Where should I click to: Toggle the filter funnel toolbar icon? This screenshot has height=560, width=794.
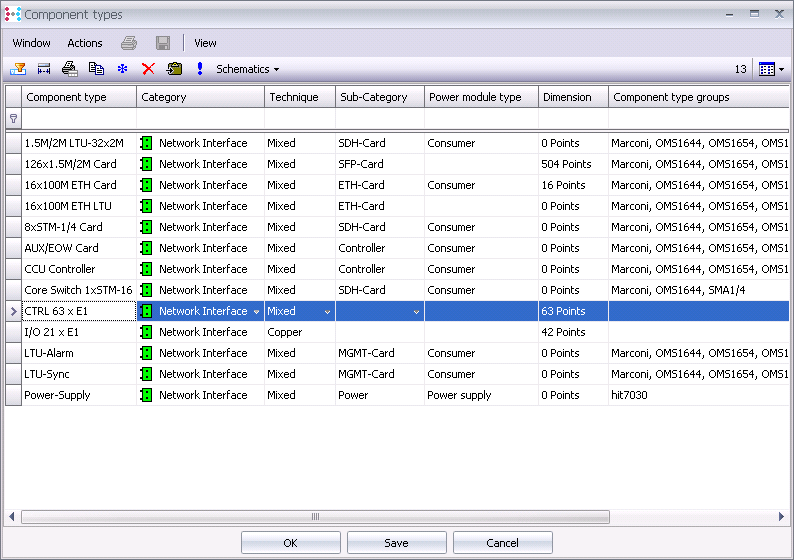[x=18, y=69]
